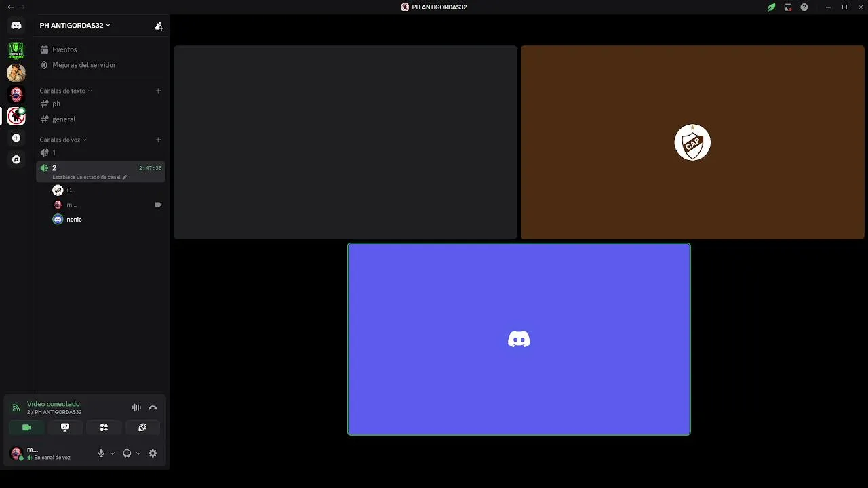Screen dimensions: 868x488
Task: Click the camera icon next to m...
Action: pyautogui.click(x=158, y=205)
